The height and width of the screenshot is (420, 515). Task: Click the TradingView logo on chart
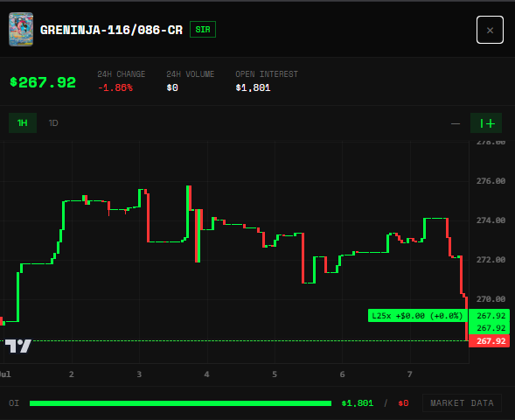pyautogui.click(x=18, y=346)
